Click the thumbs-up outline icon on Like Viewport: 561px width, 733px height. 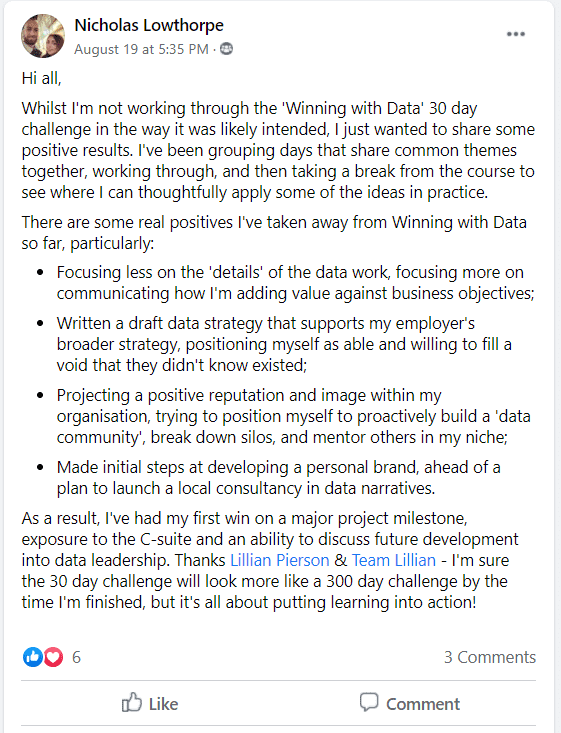(x=131, y=702)
